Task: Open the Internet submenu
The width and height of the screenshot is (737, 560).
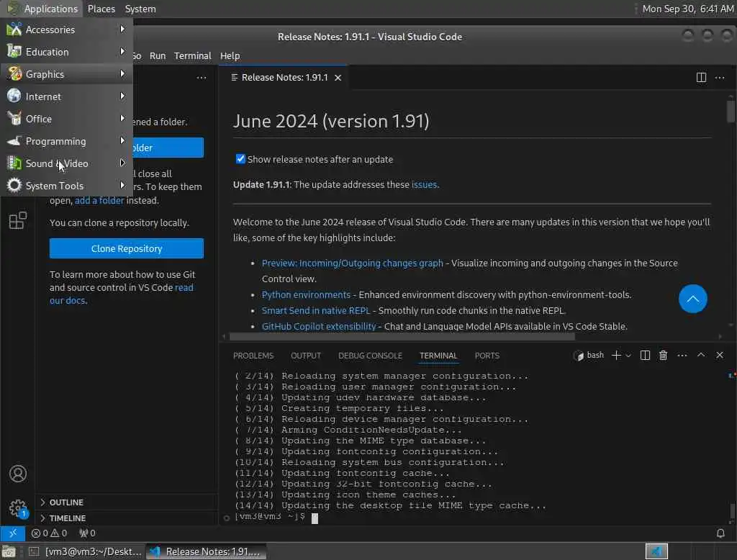Action: 67,96
